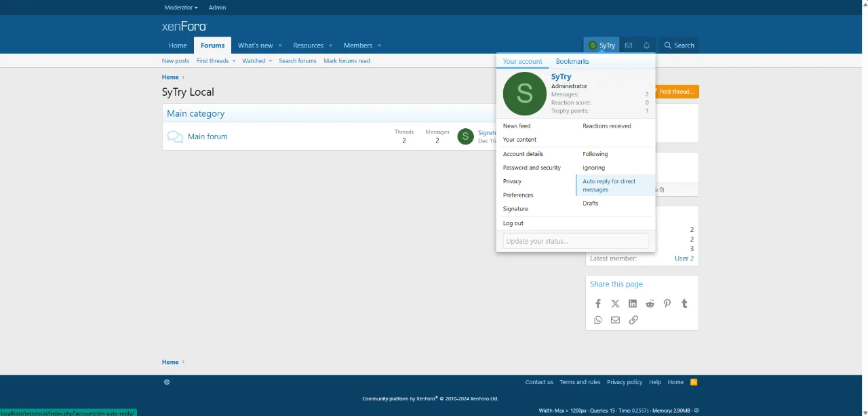Open style chooser gear in footer
The width and height of the screenshot is (868, 416).
pos(167,382)
